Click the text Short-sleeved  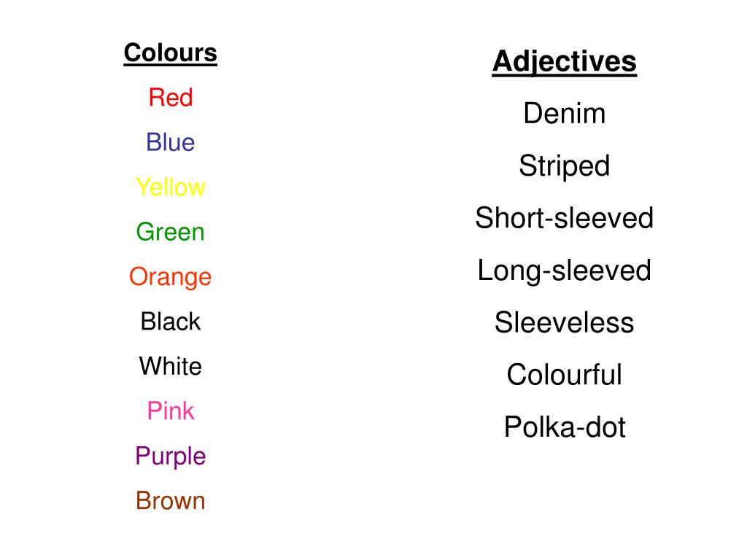(565, 217)
